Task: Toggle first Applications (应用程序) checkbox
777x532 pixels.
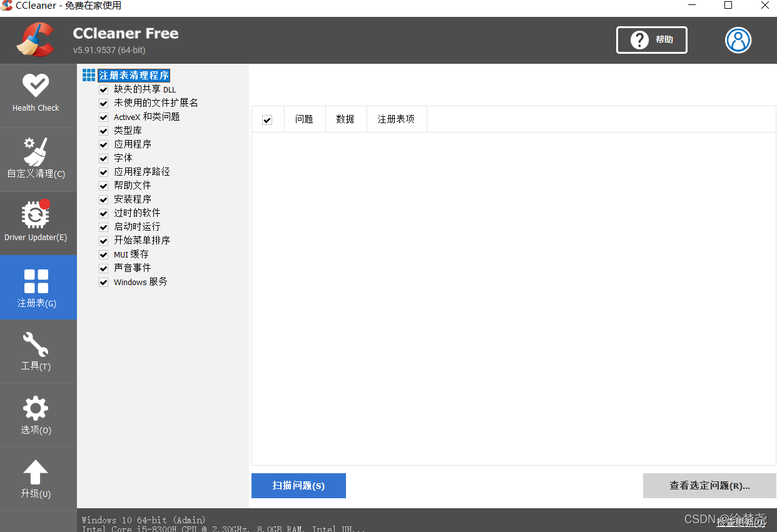Action: click(104, 144)
